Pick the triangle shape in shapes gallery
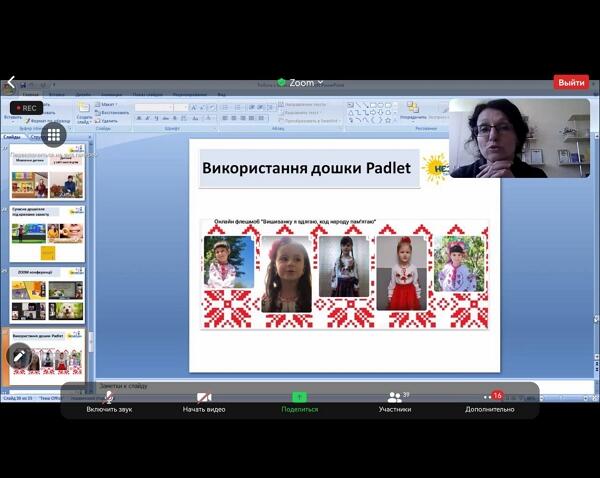The width and height of the screenshot is (600, 478). pyautogui.click(x=351, y=113)
